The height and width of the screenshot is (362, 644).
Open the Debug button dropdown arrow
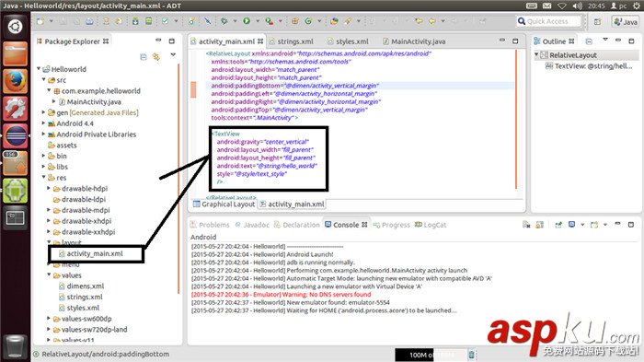(x=235, y=21)
